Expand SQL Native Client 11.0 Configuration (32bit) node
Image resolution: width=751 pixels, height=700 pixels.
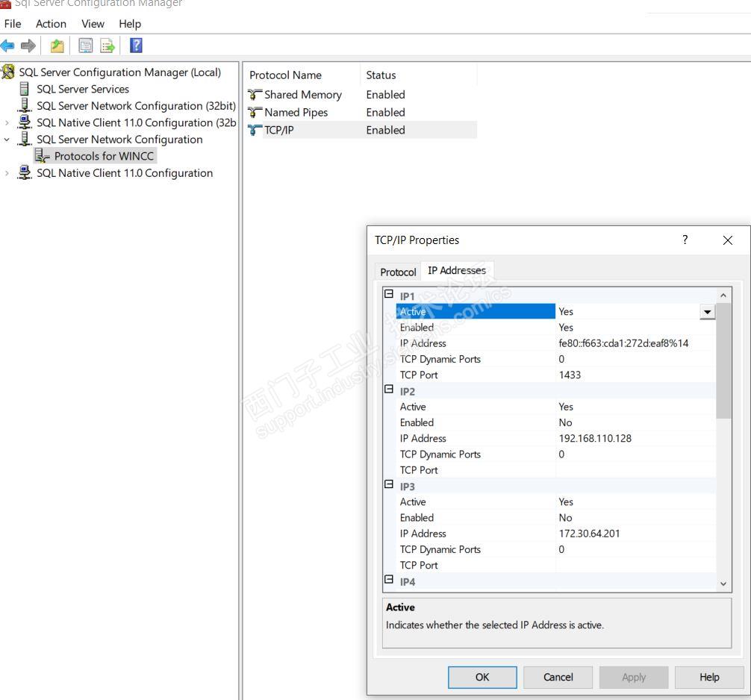pyautogui.click(x=7, y=122)
